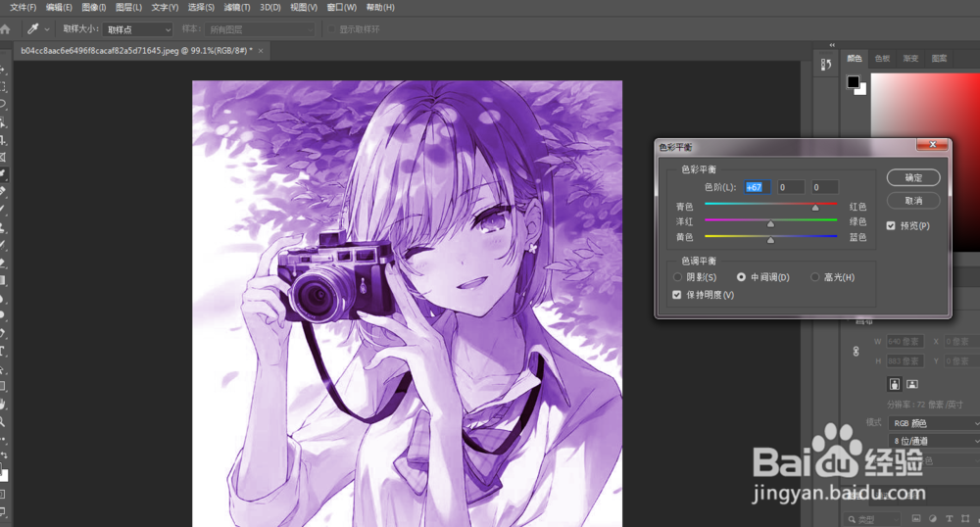Open the 窗口(W) menu
The image size is (980, 527).
click(342, 8)
